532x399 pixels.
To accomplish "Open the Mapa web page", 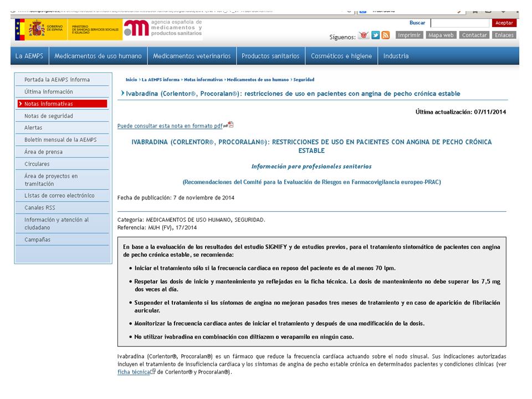I will pos(441,35).
